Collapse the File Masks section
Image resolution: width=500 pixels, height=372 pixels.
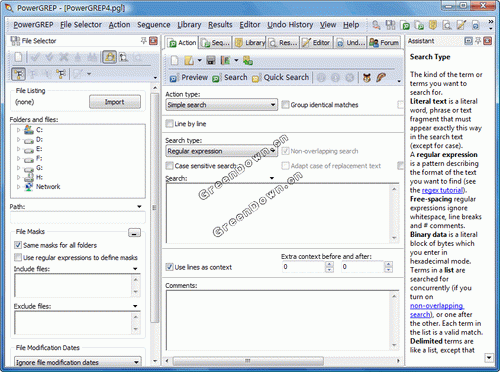click(x=134, y=233)
